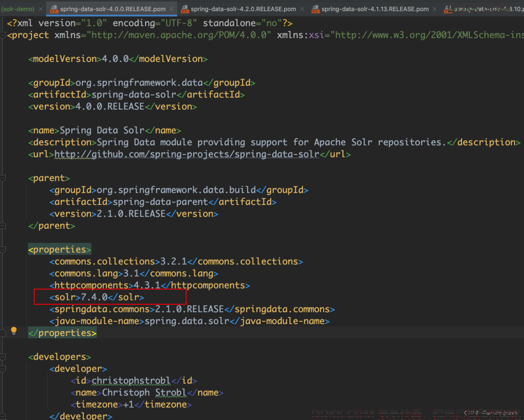Screen dimensions: 524x420
Task: Click the solr 7.4.0 version property line
Action: coord(97,297)
